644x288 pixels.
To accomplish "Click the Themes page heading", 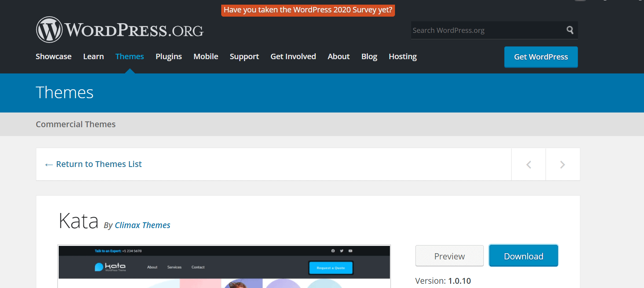I will click(x=65, y=93).
